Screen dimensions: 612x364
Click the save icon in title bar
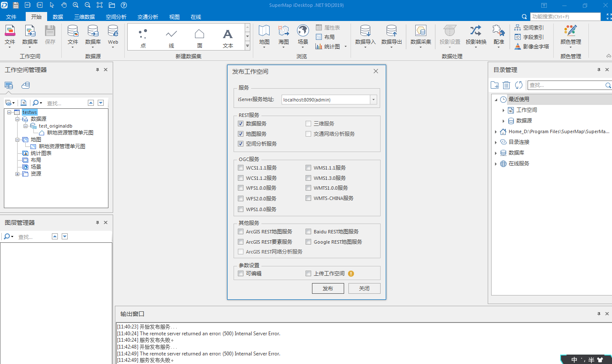(16, 5)
